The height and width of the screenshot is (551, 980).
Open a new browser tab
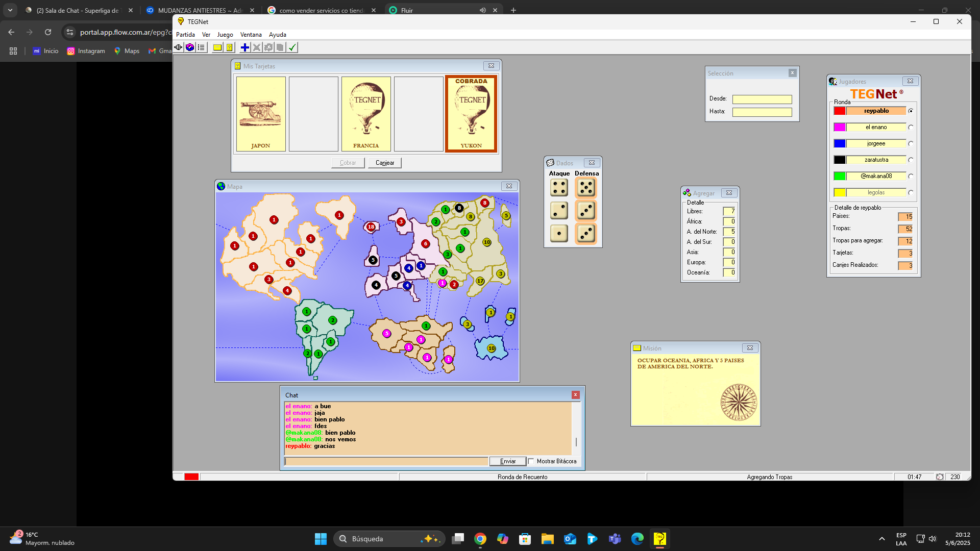[513, 10]
